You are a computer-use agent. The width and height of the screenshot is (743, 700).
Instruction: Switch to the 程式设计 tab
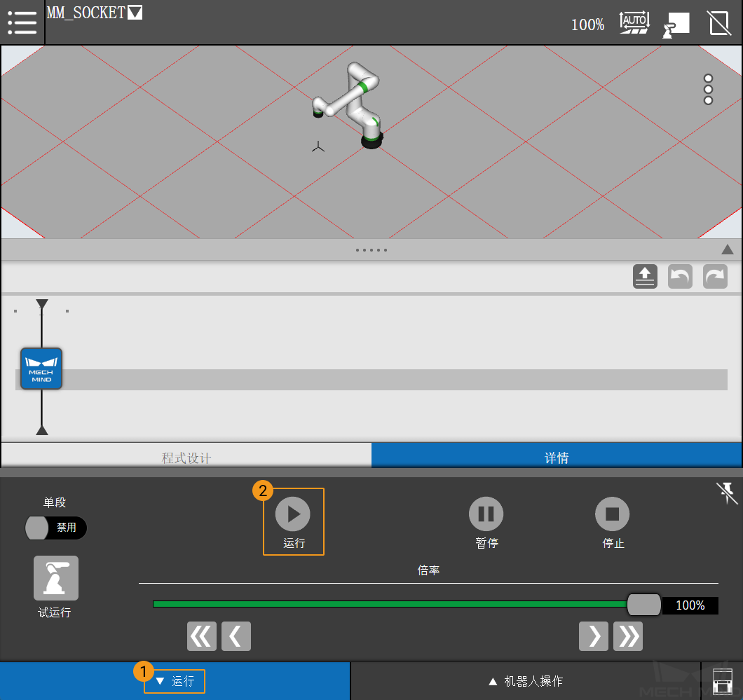[x=186, y=455]
